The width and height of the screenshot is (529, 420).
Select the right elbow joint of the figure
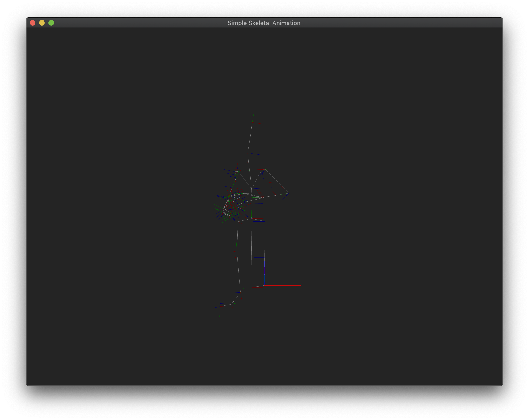(x=288, y=193)
